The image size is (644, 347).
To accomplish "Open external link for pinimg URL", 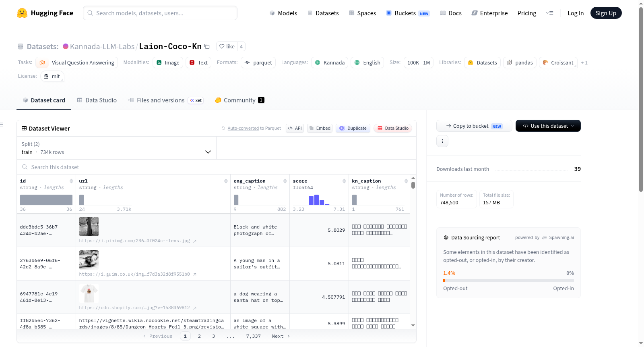I will 195,241.
